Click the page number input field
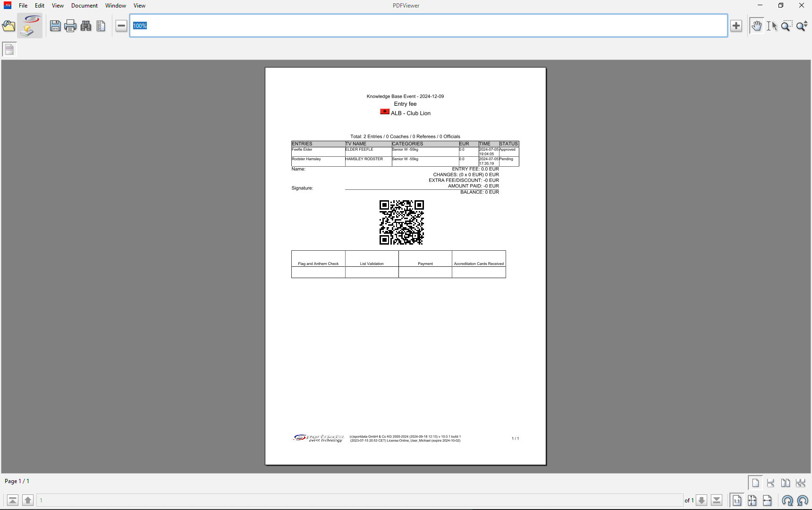 pyautogui.click(x=360, y=500)
